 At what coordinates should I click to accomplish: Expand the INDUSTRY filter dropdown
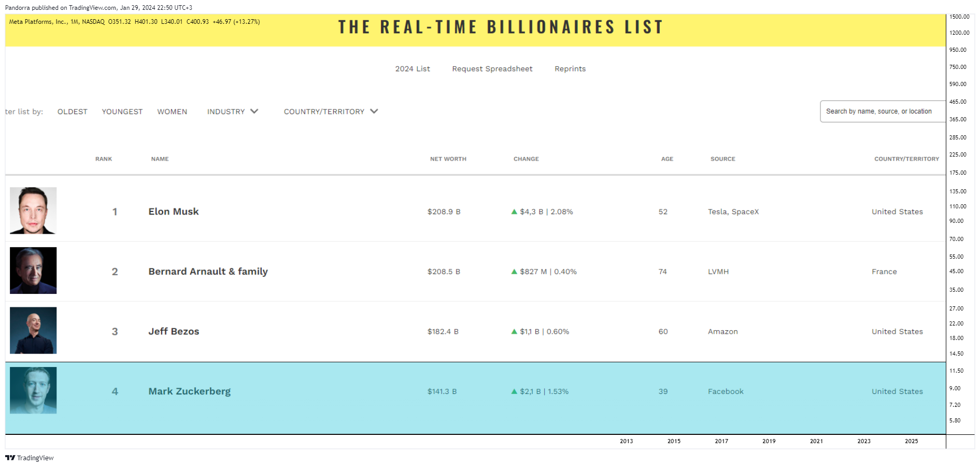click(x=233, y=111)
